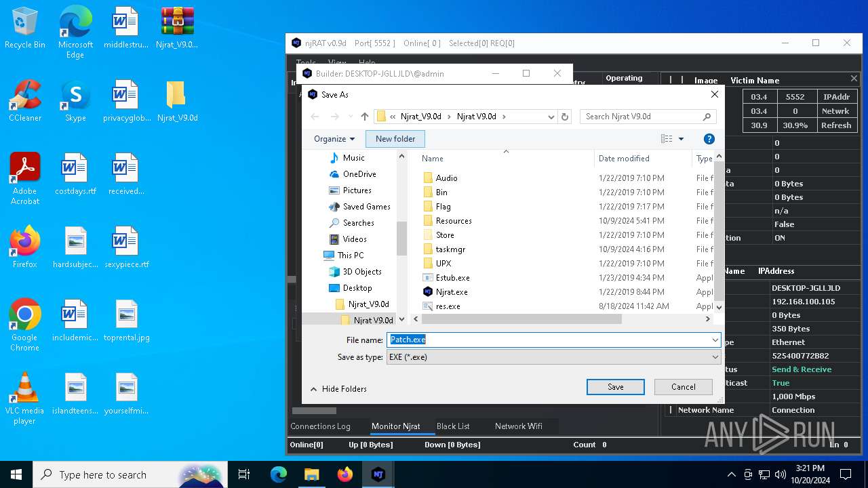Click file list horizontal scrollbar
The width and height of the screenshot is (868, 488).
click(520, 319)
